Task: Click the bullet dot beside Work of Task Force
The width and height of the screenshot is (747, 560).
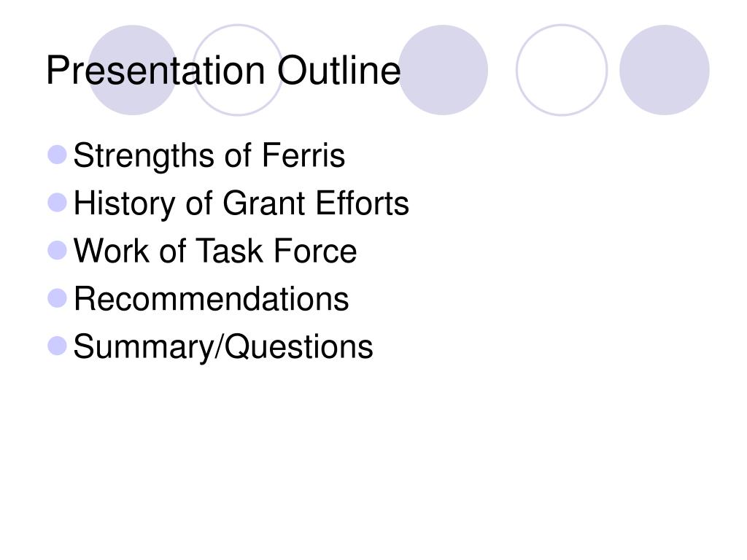Action: pos(57,250)
